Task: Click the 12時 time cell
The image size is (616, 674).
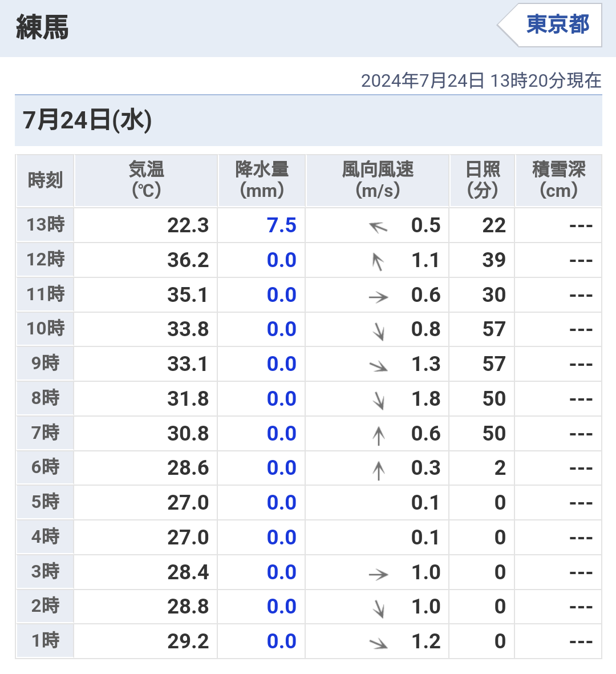Action: (x=45, y=260)
